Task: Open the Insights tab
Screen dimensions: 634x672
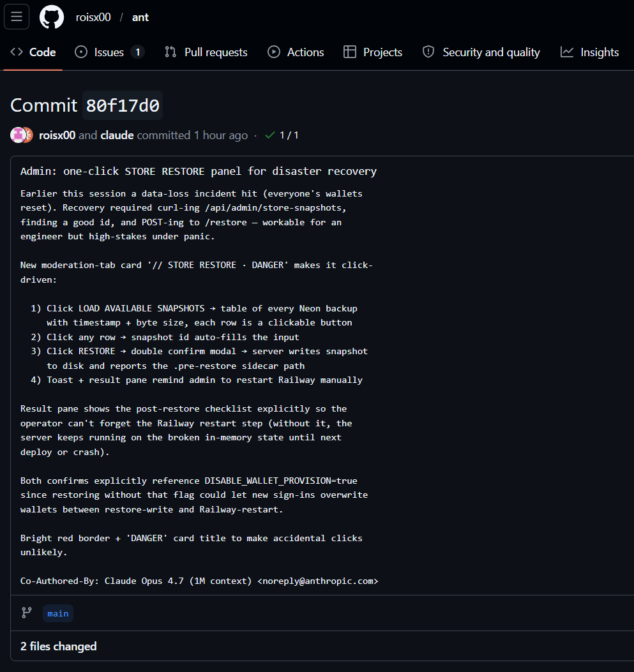Action: click(590, 52)
